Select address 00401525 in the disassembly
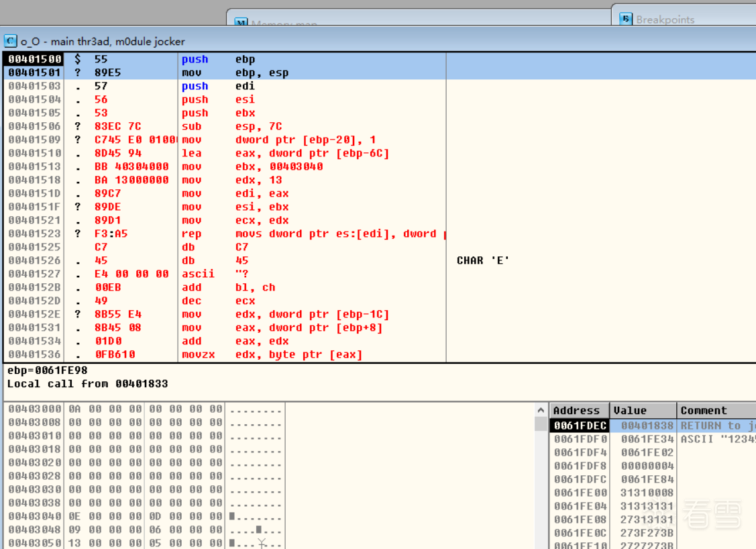Image resolution: width=756 pixels, height=549 pixels. click(x=35, y=247)
